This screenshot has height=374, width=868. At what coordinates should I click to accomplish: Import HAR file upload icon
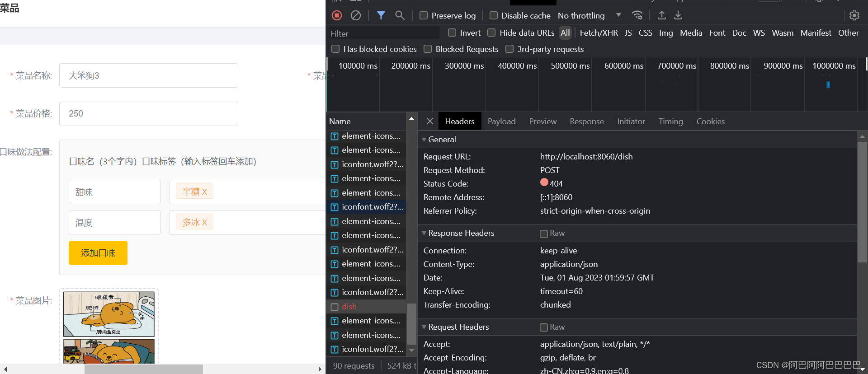pos(661,15)
